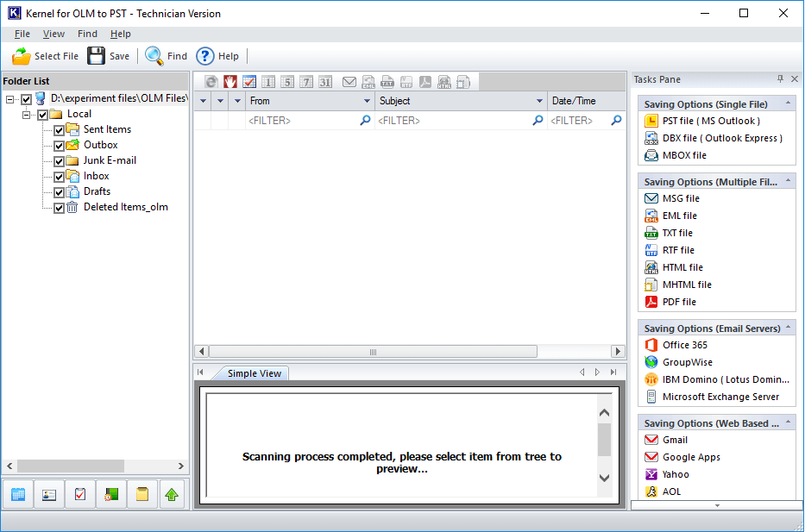This screenshot has width=805, height=532.
Task: Uncheck the Deleted Items_olm checkbox
Action: coord(59,208)
